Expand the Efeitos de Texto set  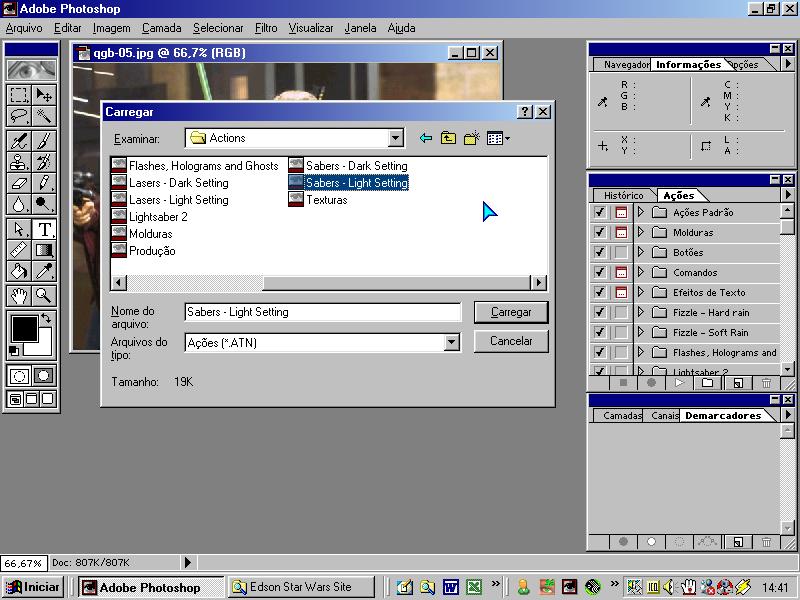641,292
